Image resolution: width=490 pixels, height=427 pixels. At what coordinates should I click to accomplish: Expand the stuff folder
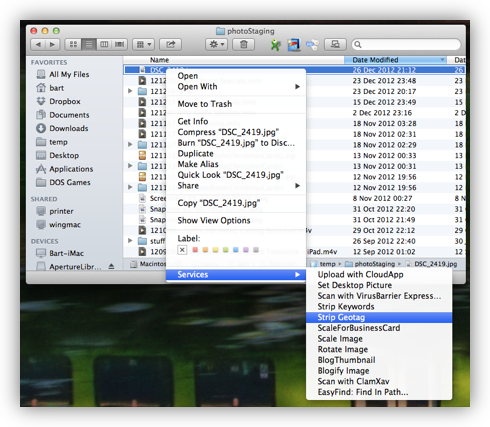pyautogui.click(x=130, y=241)
